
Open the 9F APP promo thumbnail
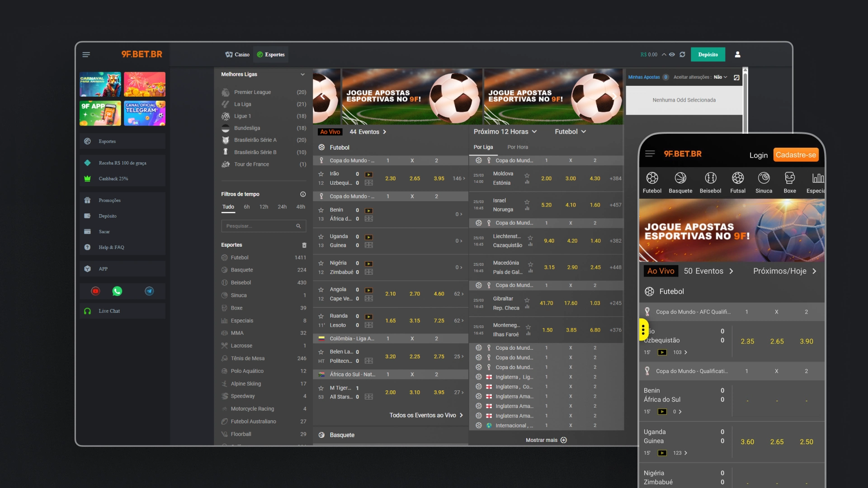click(100, 113)
